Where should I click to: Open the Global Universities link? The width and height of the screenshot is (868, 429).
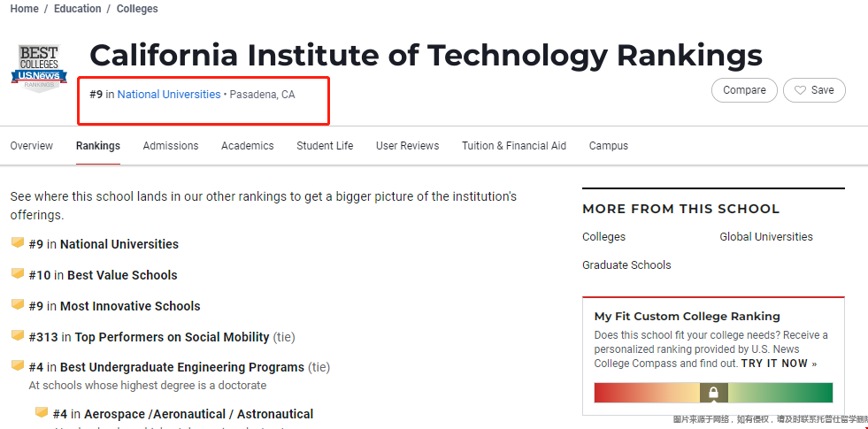[766, 237]
